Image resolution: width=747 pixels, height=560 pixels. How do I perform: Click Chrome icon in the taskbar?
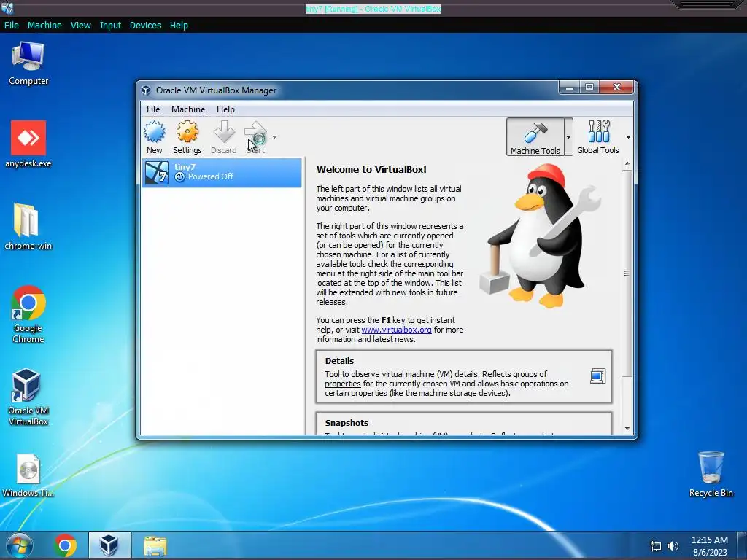(65, 545)
